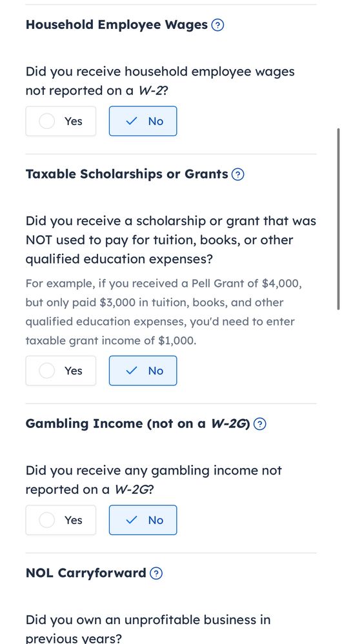Click the Gambling Income section heading text
Viewport: 342px width, 644px height.
point(137,424)
